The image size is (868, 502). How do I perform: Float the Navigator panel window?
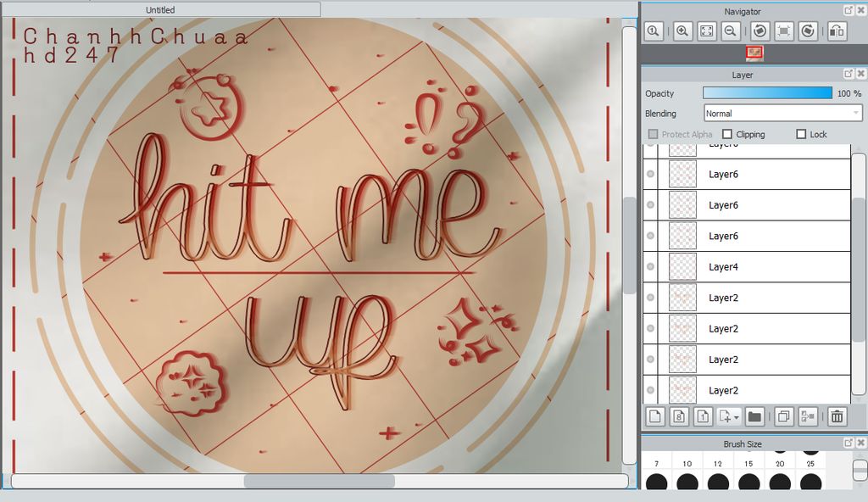click(x=849, y=10)
